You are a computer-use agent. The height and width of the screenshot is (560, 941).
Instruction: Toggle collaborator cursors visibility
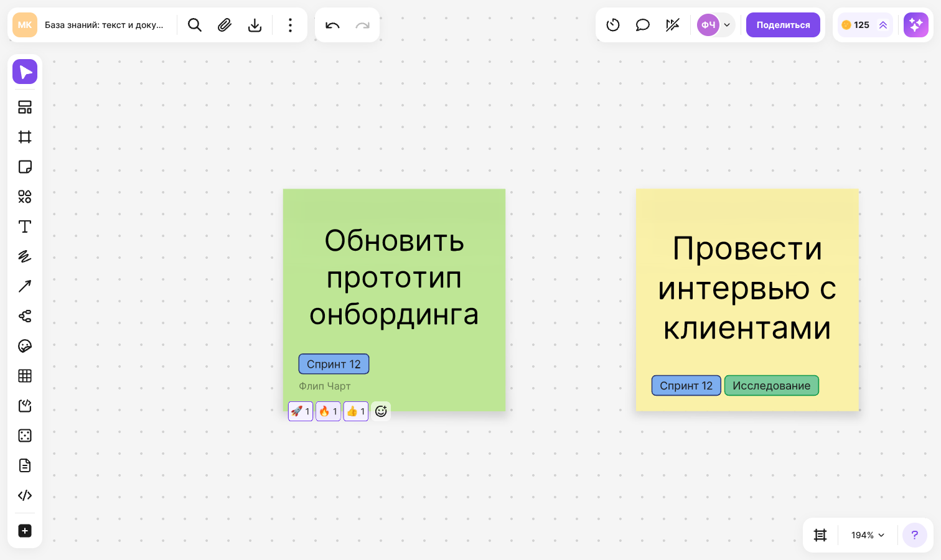[x=673, y=25]
